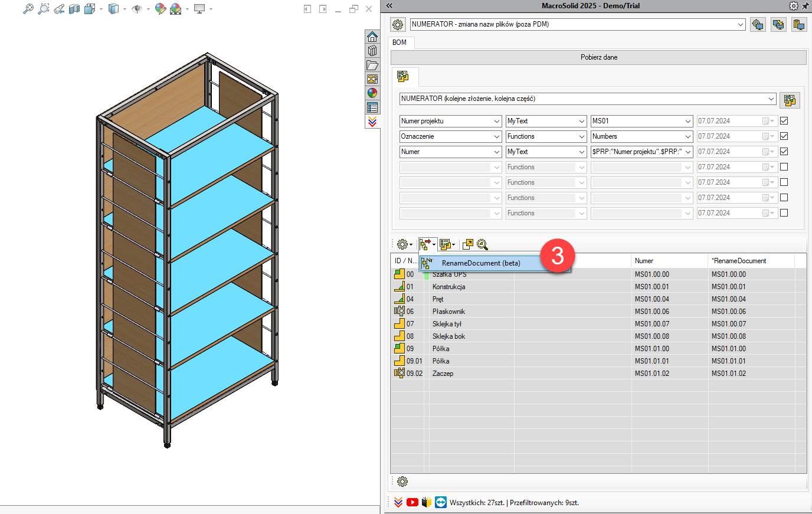Image resolution: width=812 pixels, height=514 pixels.
Task: Open the Oznaczenie property dropdown
Action: [497, 136]
